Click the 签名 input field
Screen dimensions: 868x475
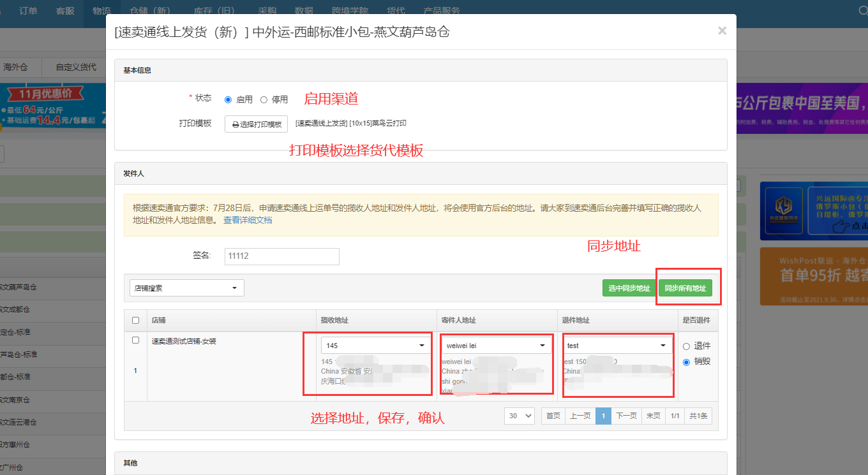[281, 256]
